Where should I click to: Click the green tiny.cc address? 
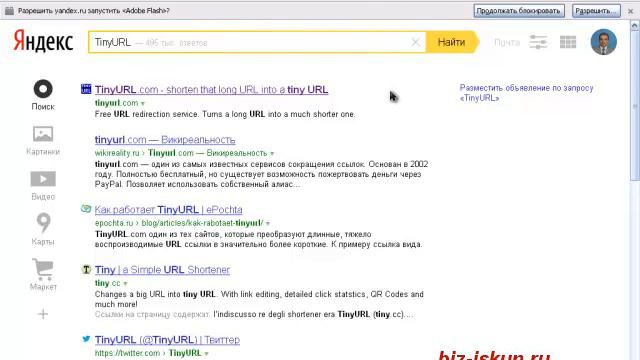(108, 283)
